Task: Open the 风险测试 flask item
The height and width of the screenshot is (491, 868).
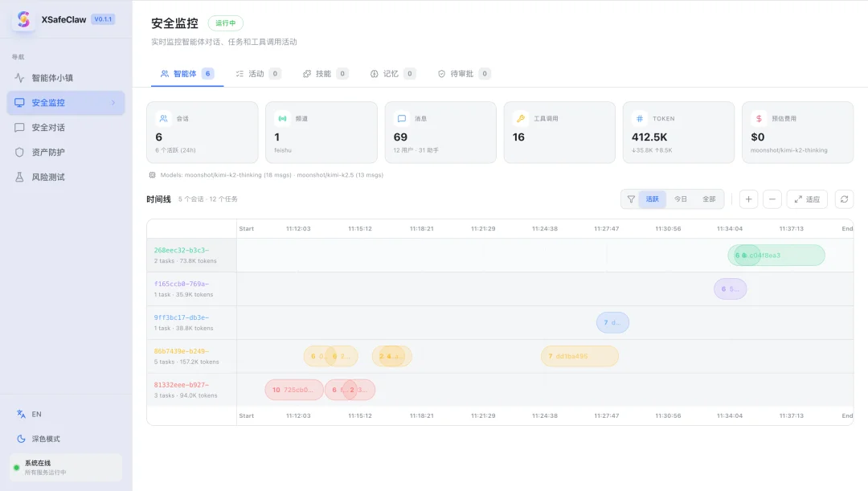Action: pyautogui.click(x=48, y=178)
